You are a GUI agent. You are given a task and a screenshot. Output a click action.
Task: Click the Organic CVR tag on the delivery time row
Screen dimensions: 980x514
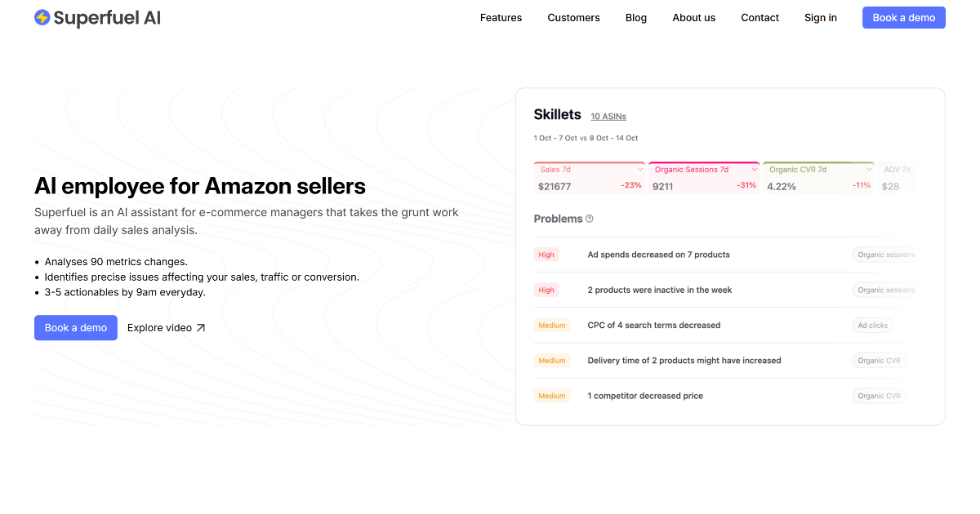tap(879, 360)
